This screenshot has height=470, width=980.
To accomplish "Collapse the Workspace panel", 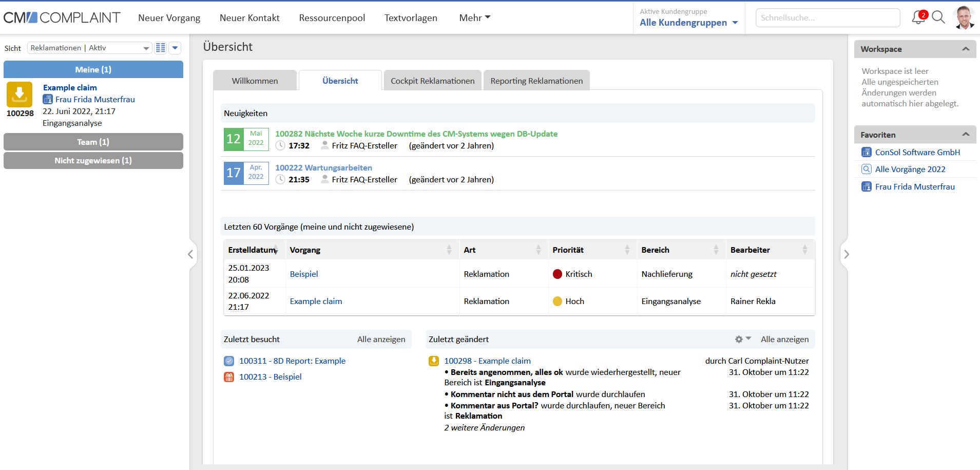I will pos(966,49).
